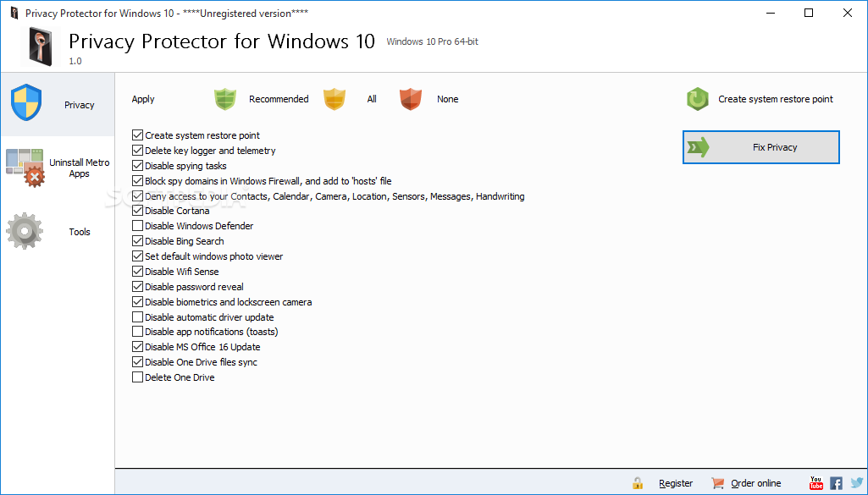
Task: Click the All preset label
Action: (372, 99)
